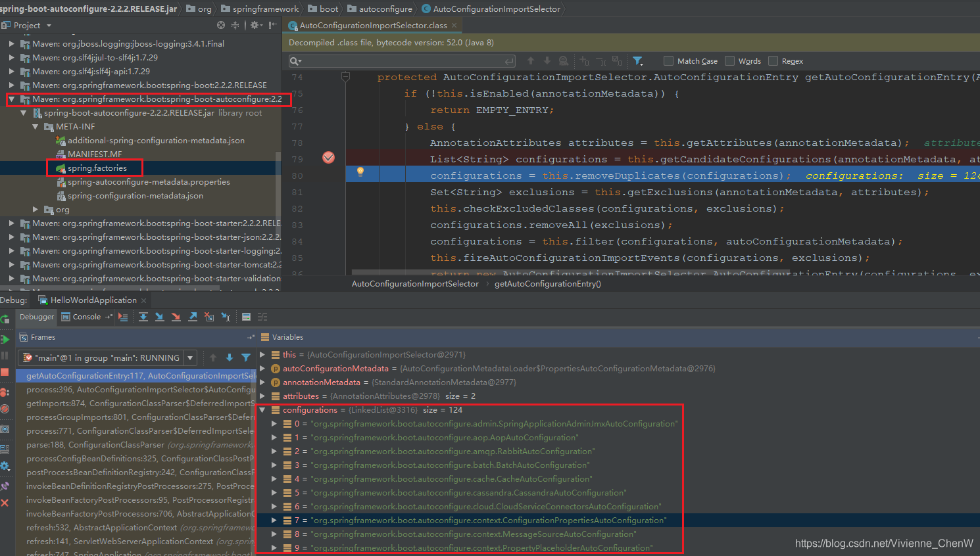Viewport: 980px width, 556px height.
Task: Expand the attributes variable node
Action: click(262, 396)
